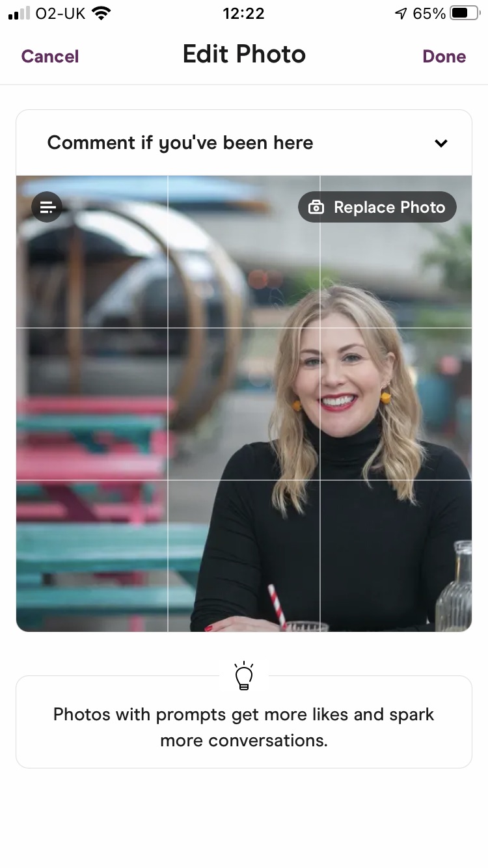The image size is (488, 868).
Task: Tap Cancel to discard photo edits
Action: click(x=50, y=57)
